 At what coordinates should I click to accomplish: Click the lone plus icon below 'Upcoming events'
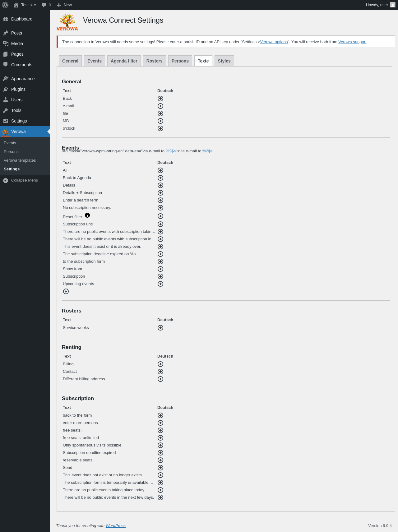[66, 291]
